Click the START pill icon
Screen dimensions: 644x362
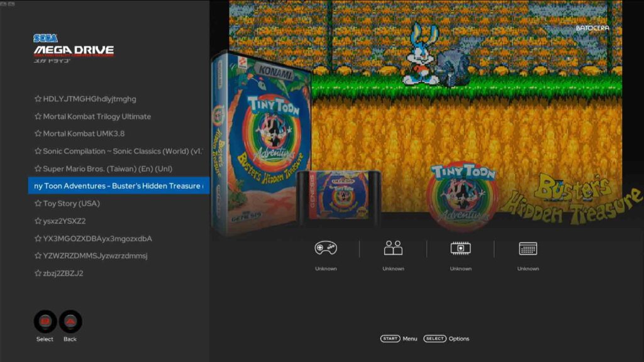(x=390, y=339)
